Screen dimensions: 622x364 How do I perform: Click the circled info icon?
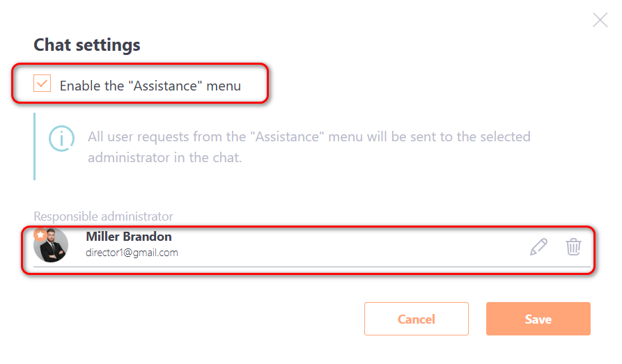(61, 138)
